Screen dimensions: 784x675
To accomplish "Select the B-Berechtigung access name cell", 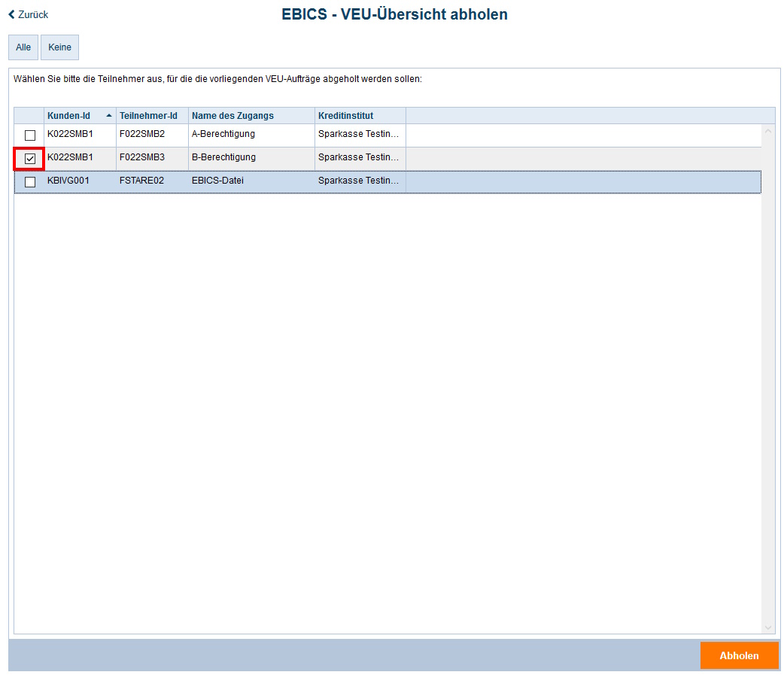I will [223, 158].
